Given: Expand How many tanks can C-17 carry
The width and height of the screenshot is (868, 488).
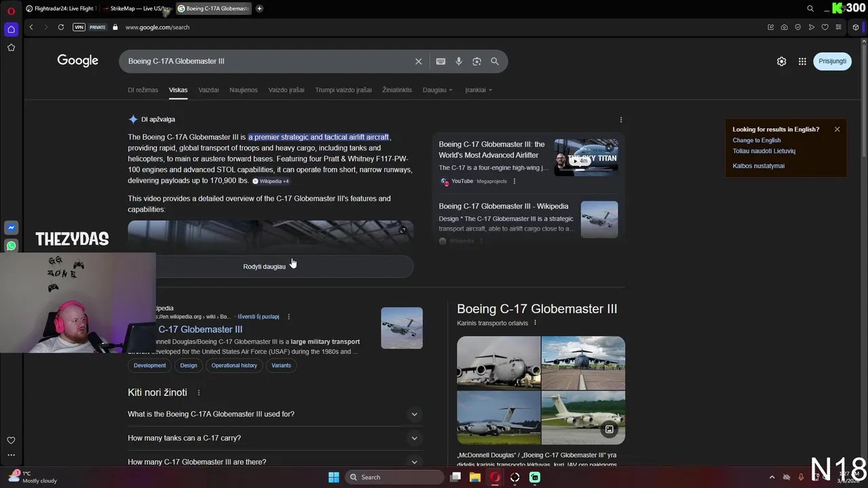Looking at the screenshot, I should pos(275,438).
